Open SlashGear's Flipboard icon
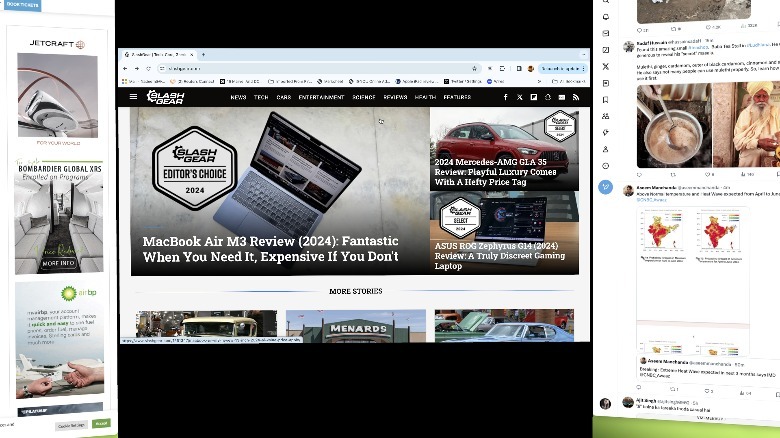The width and height of the screenshot is (780, 438). [533, 97]
